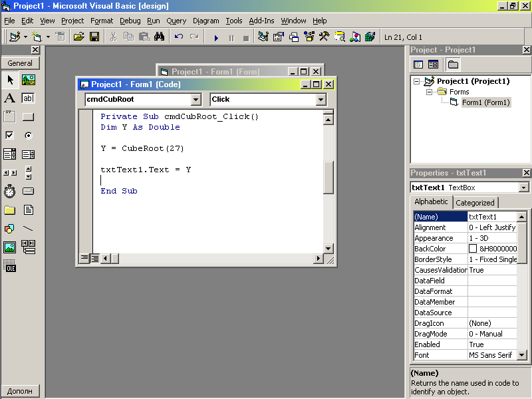Viewport: 532px width, 399px height.
Task: Click the Undo toolbar icon
Action: [179, 37]
